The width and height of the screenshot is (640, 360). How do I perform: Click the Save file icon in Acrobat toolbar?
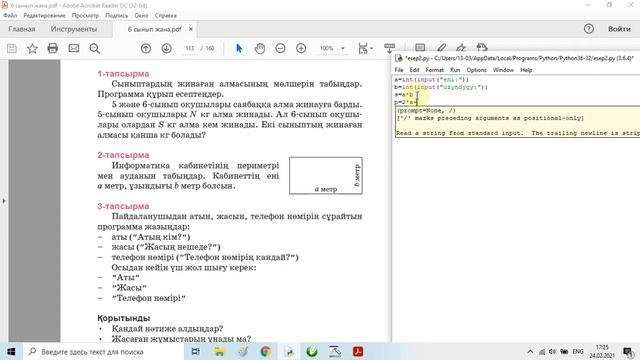click(x=12, y=49)
